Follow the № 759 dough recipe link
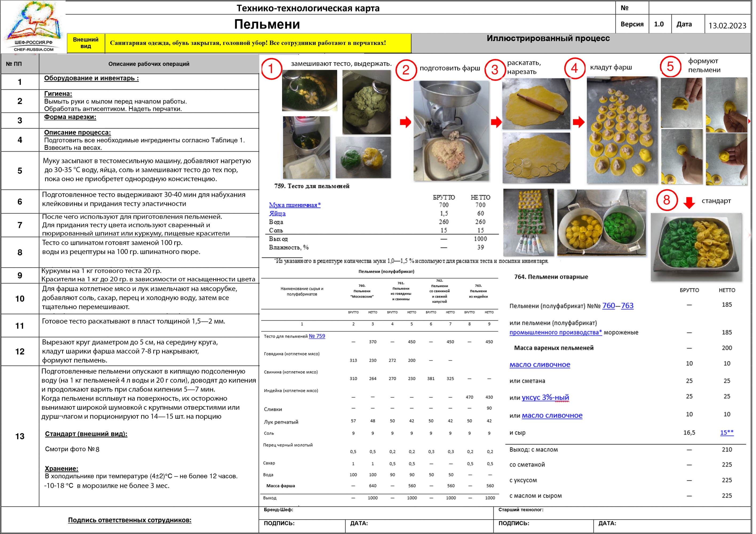Image resolution: width=756 pixels, height=534 pixels. pos(317,336)
